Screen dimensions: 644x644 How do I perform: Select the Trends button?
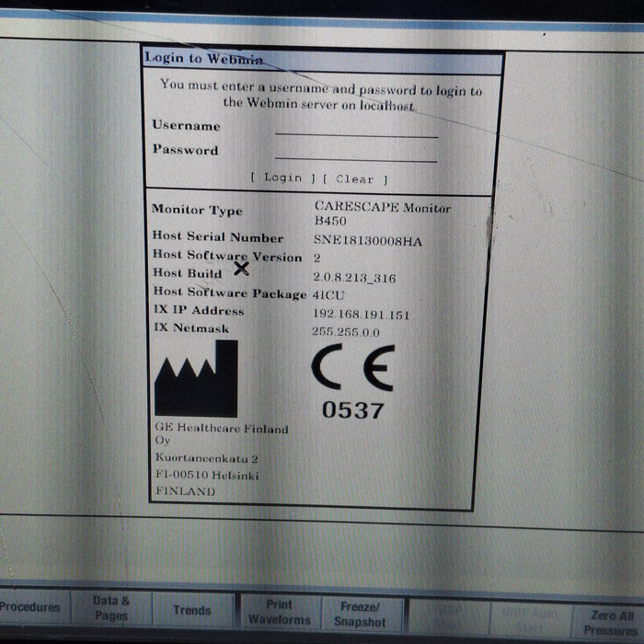192,610
